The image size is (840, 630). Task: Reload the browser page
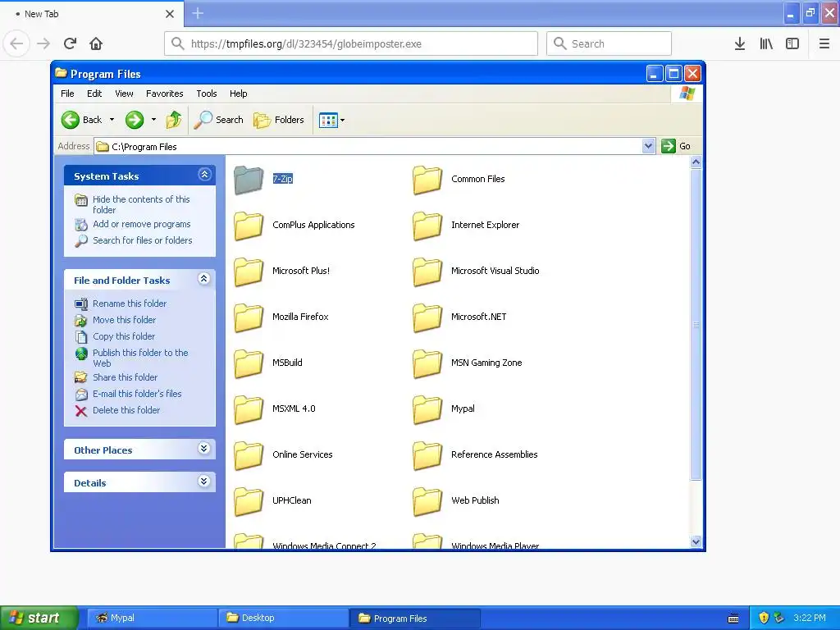70,43
